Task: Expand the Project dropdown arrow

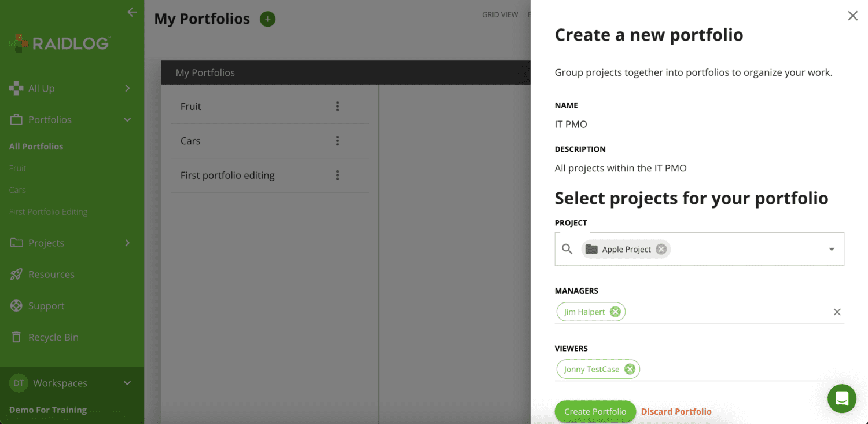Action: click(832, 250)
